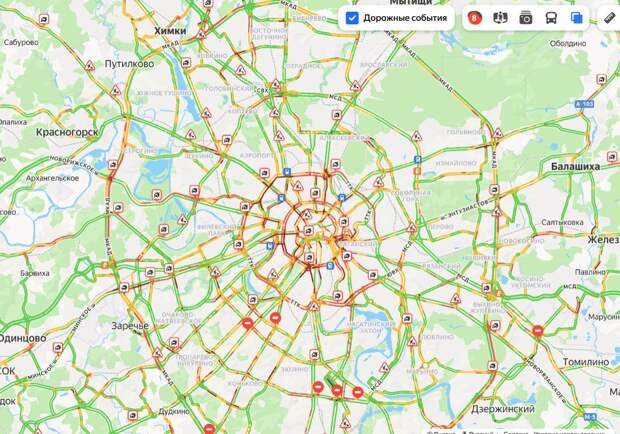Click the photo camera layer icon
620x434 pixels.
(x=525, y=18)
